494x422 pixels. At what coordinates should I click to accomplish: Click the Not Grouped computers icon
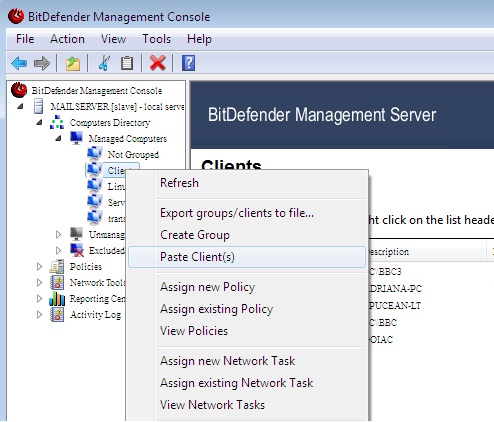point(95,154)
